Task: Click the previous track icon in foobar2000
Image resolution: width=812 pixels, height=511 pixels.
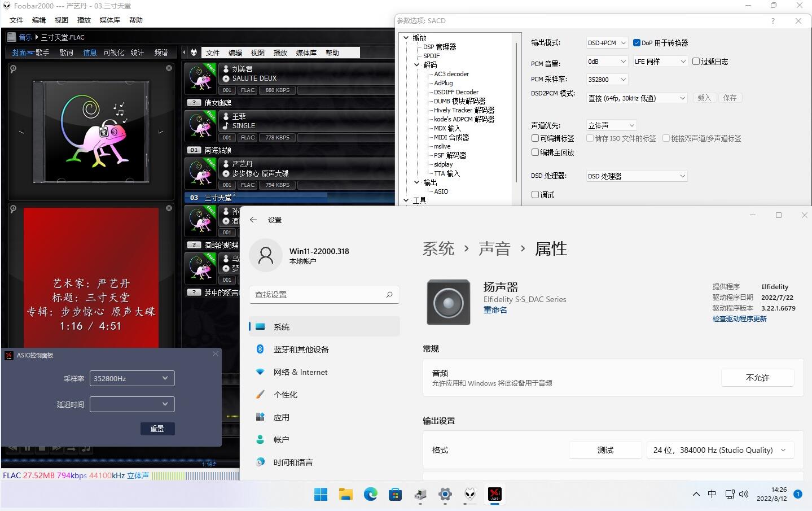Action: (13, 448)
